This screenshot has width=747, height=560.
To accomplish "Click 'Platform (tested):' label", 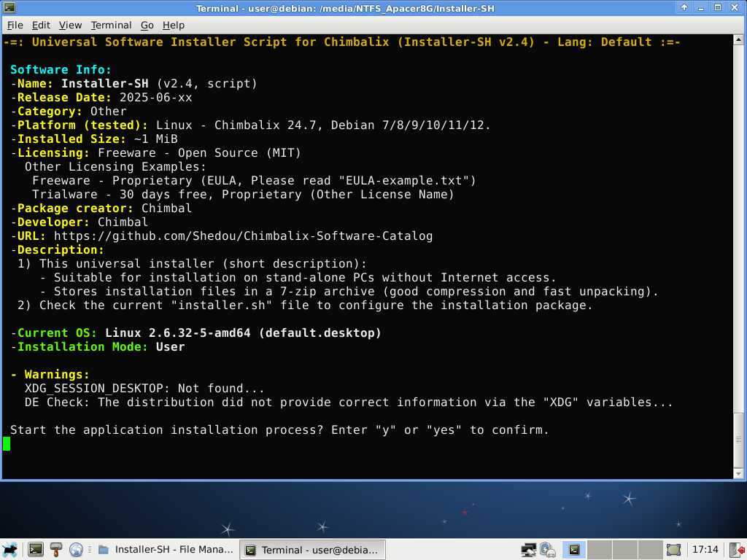I will (x=83, y=125).
